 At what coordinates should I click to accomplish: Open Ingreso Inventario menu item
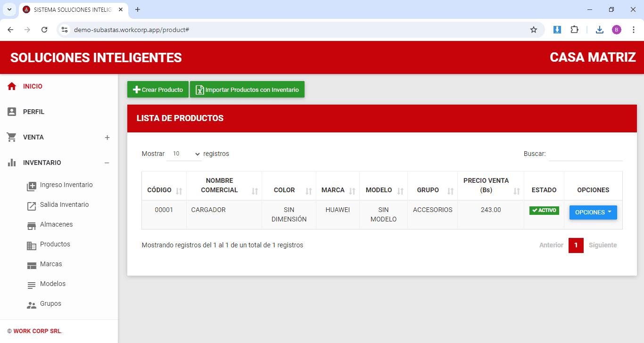tap(66, 185)
